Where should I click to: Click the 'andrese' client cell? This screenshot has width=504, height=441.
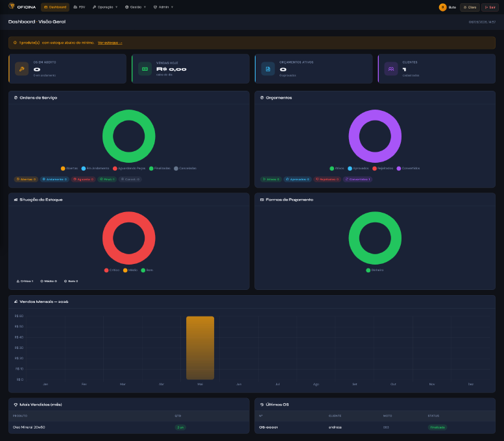[x=335, y=427]
